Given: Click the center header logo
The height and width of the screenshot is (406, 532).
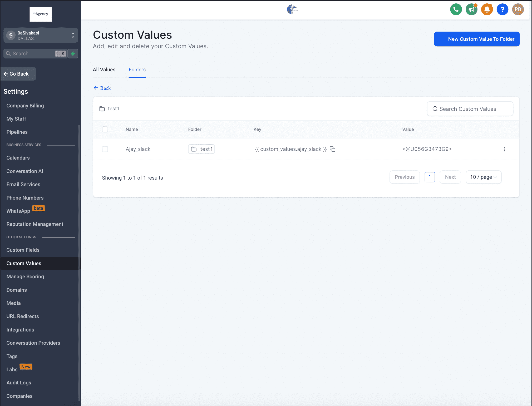Looking at the screenshot, I should [292, 9].
